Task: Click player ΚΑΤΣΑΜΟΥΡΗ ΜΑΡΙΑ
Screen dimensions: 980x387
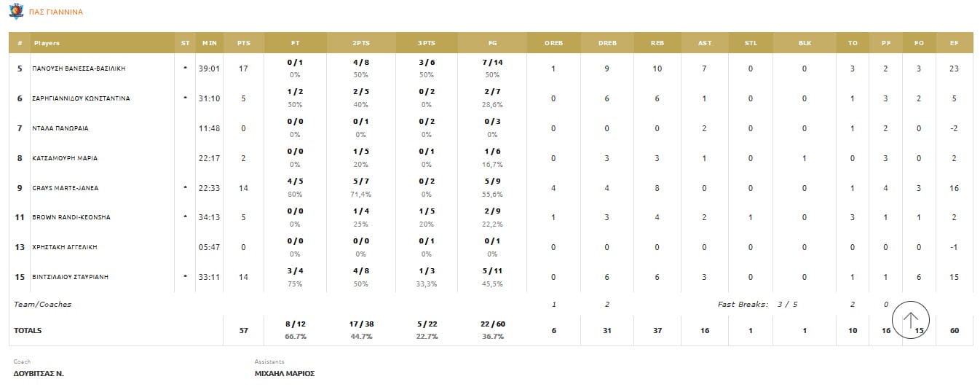Action: (x=66, y=158)
